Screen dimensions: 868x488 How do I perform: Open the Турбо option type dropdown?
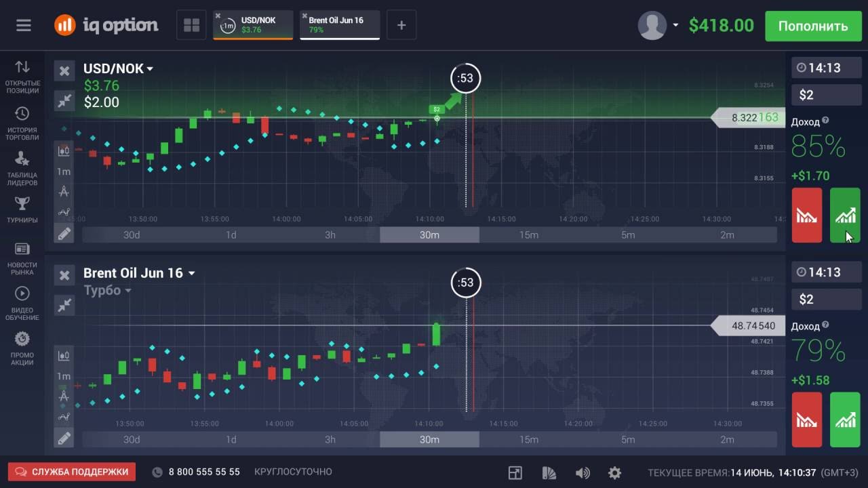tap(107, 290)
